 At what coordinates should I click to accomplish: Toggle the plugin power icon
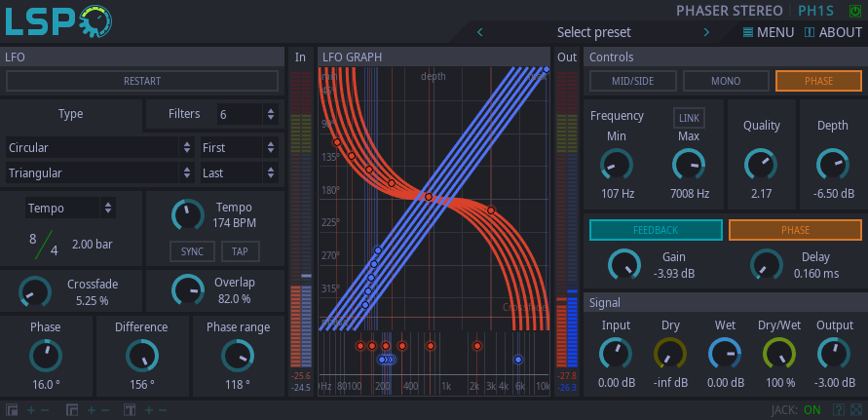pos(855,11)
